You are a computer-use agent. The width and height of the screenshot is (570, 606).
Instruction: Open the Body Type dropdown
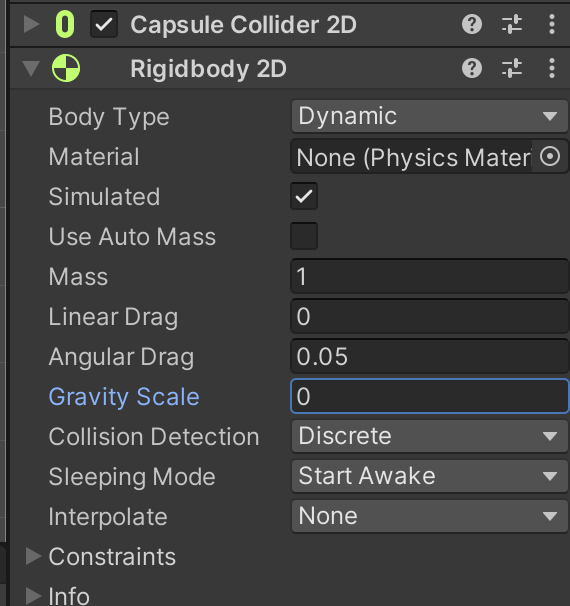[x=429, y=116]
